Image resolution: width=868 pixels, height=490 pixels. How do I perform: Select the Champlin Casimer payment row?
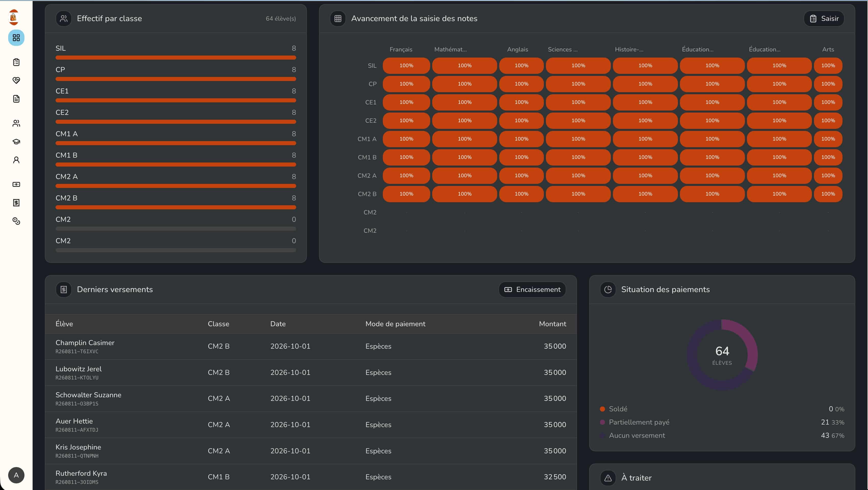pyautogui.click(x=311, y=346)
